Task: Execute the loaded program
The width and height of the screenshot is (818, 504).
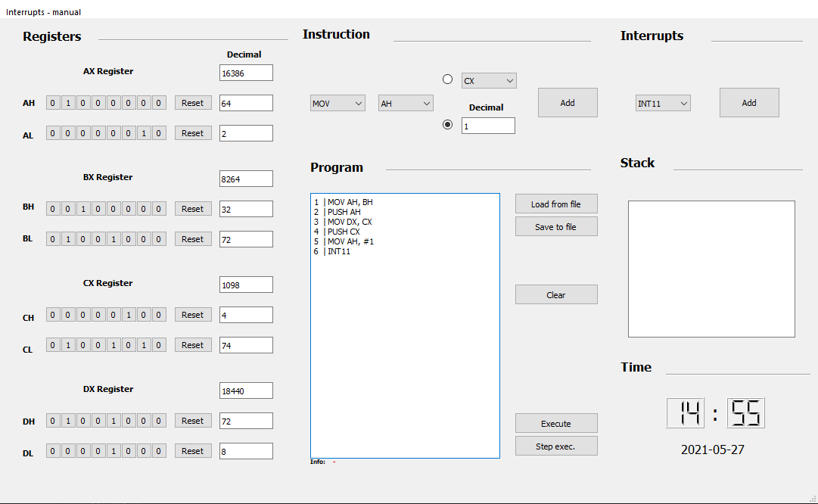Action: 555,422
